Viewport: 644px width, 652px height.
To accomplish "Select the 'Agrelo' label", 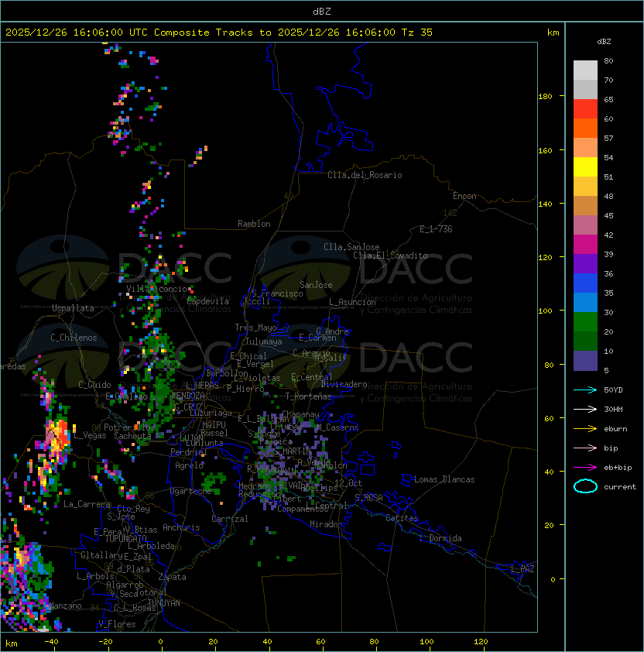I will point(189,465).
